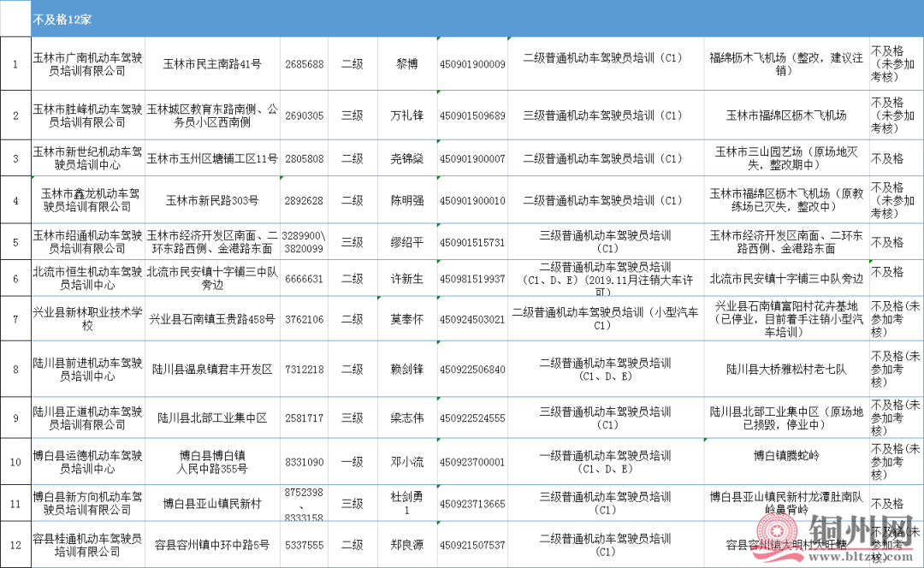Select the phone number cell 6666631
The height and width of the screenshot is (568, 924).
coord(304,279)
